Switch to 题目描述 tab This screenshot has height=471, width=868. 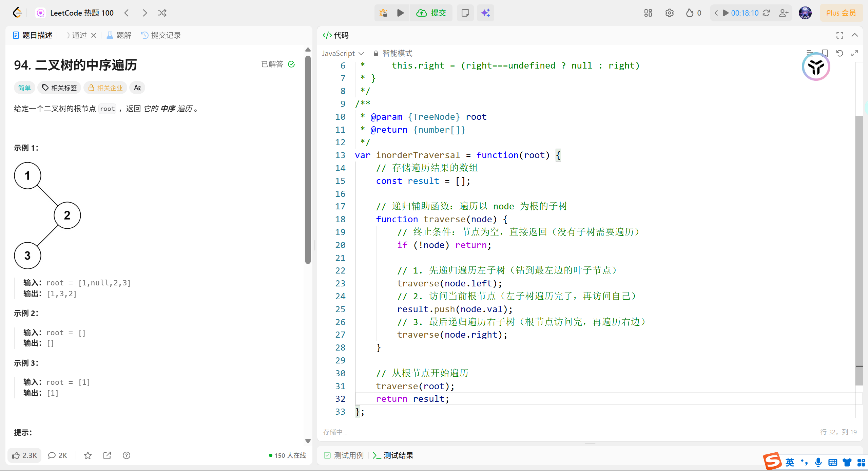(x=33, y=35)
